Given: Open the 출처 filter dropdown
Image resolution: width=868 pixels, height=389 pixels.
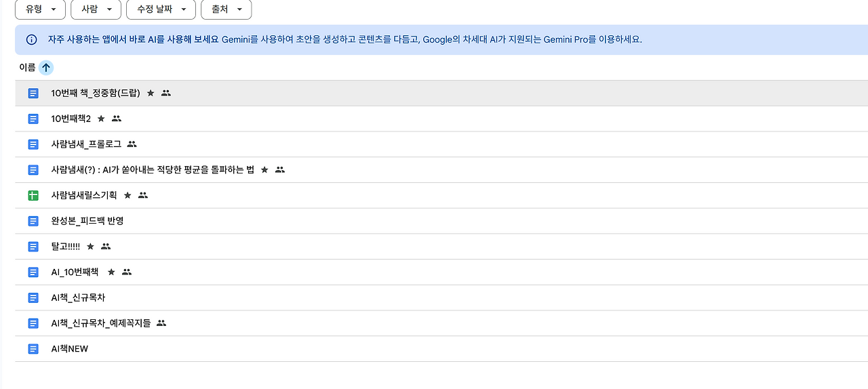Looking at the screenshot, I should click(x=226, y=9).
